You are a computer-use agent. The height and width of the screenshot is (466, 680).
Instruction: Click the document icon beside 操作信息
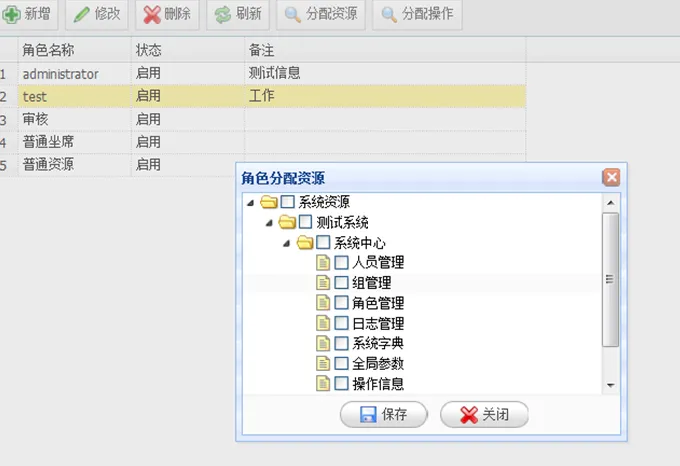tap(323, 384)
